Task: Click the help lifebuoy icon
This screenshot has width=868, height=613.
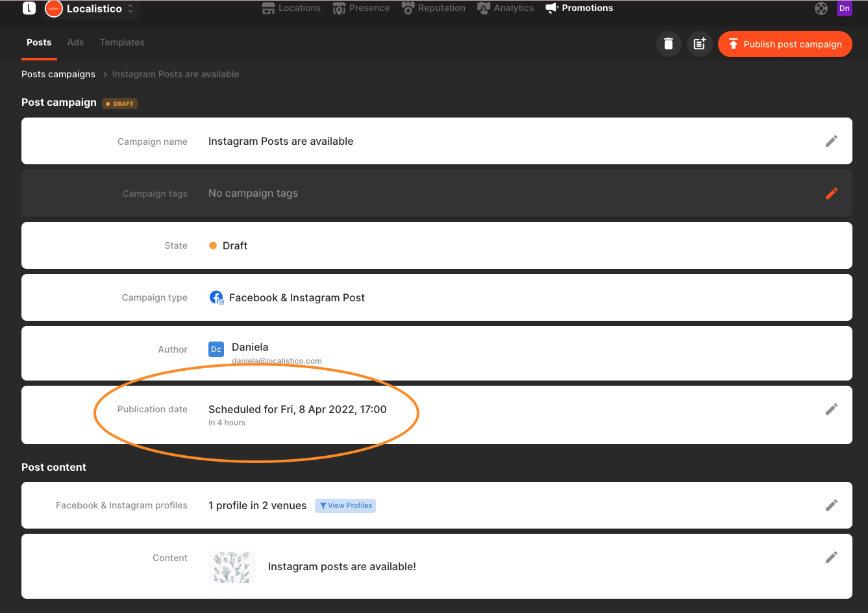Action: [x=821, y=8]
